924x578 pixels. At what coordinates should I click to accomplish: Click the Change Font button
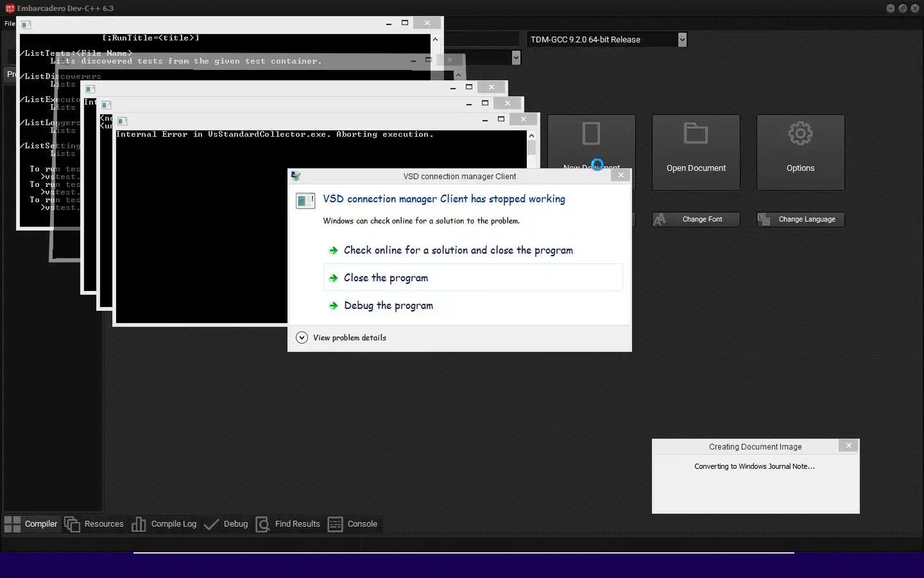[x=696, y=220]
